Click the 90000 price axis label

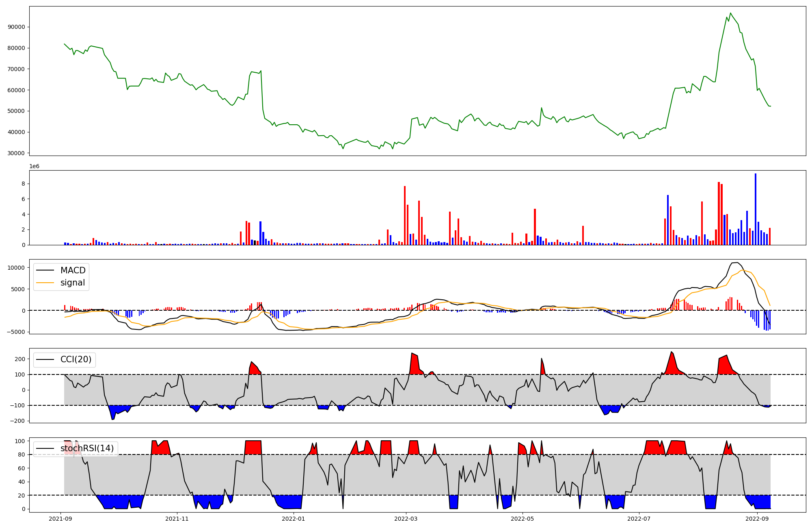[16, 27]
